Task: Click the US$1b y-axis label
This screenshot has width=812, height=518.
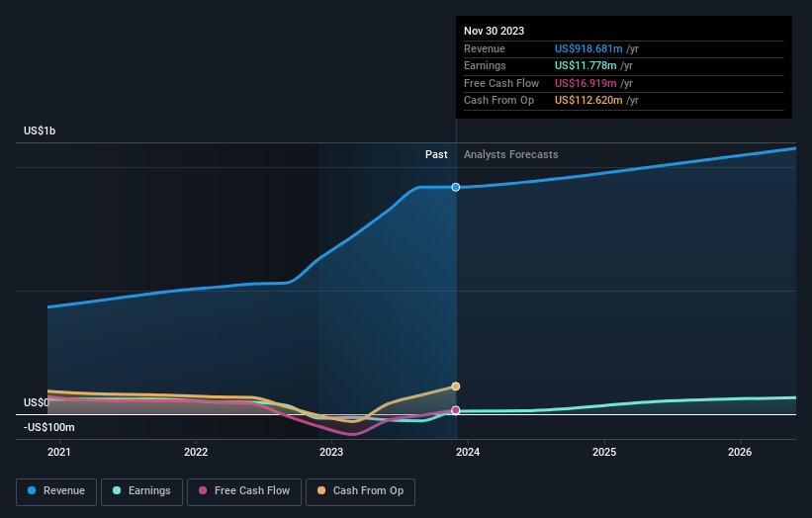Action: (40, 130)
